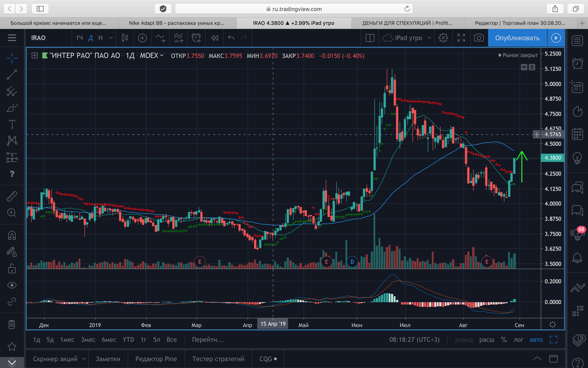Expand the Скринер акций dropdown arrow
Viewport: 588px width, 368px height.
[x=84, y=359]
